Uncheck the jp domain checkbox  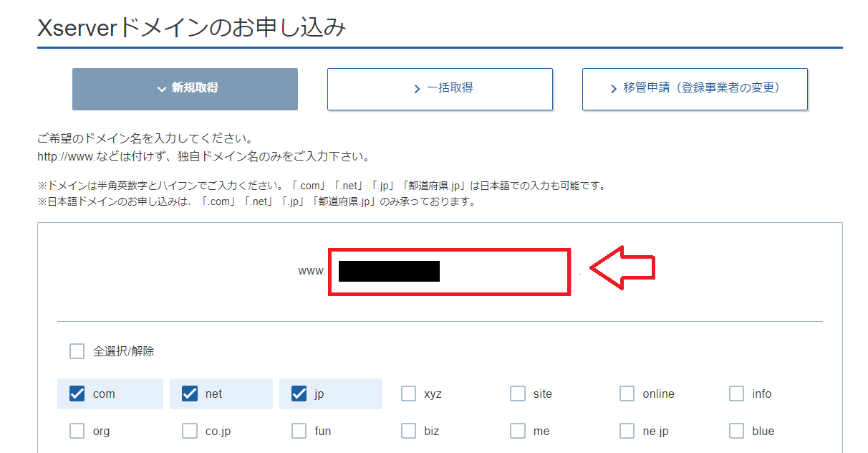click(x=299, y=394)
